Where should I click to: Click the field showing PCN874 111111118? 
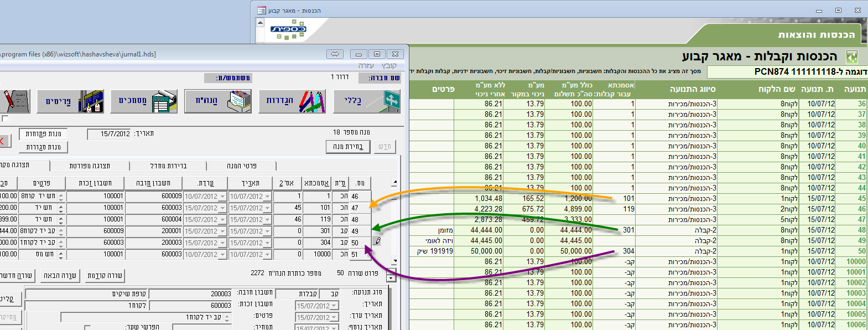[787, 72]
